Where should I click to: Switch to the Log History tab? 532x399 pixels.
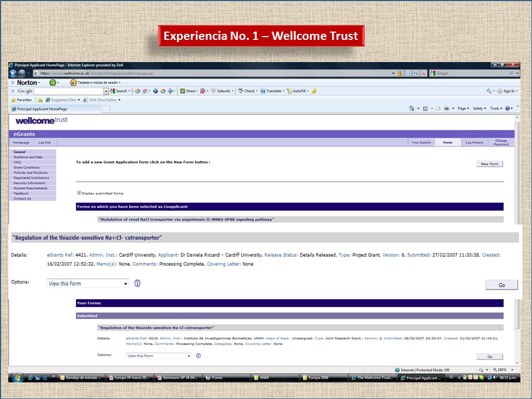click(474, 142)
